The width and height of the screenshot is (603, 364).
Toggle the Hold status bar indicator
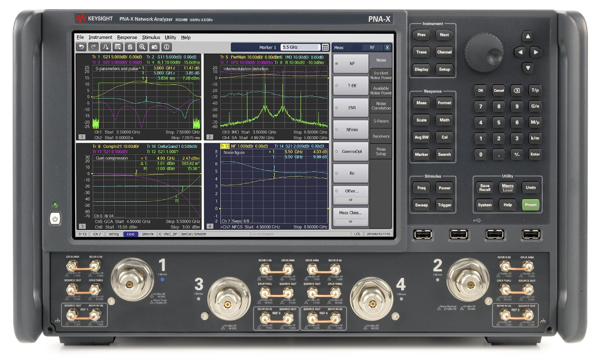point(131,234)
